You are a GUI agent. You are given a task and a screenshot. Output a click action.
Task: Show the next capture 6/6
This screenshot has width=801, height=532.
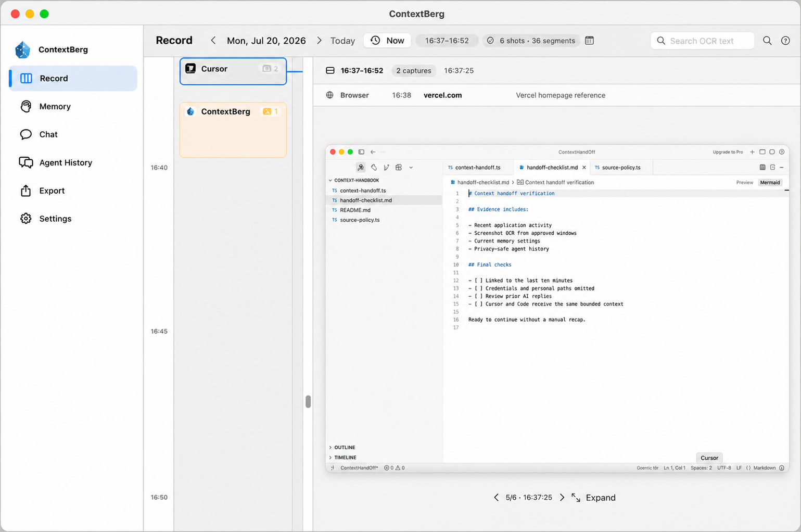[x=562, y=498]
